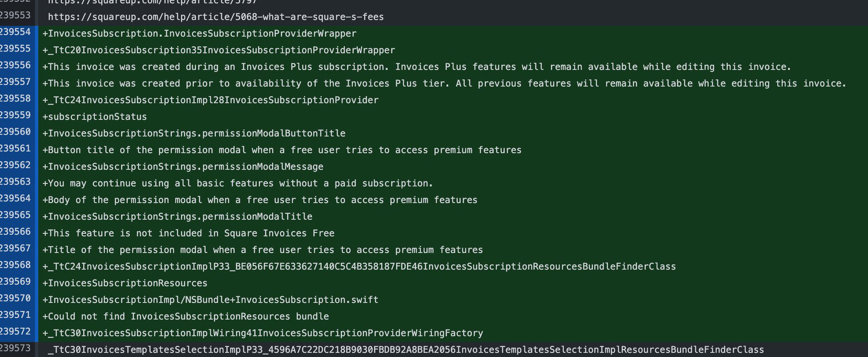Screen dimensions: 868x357
Task: Click the 'You may continue using all basic features' line
Action: [238, 184]
